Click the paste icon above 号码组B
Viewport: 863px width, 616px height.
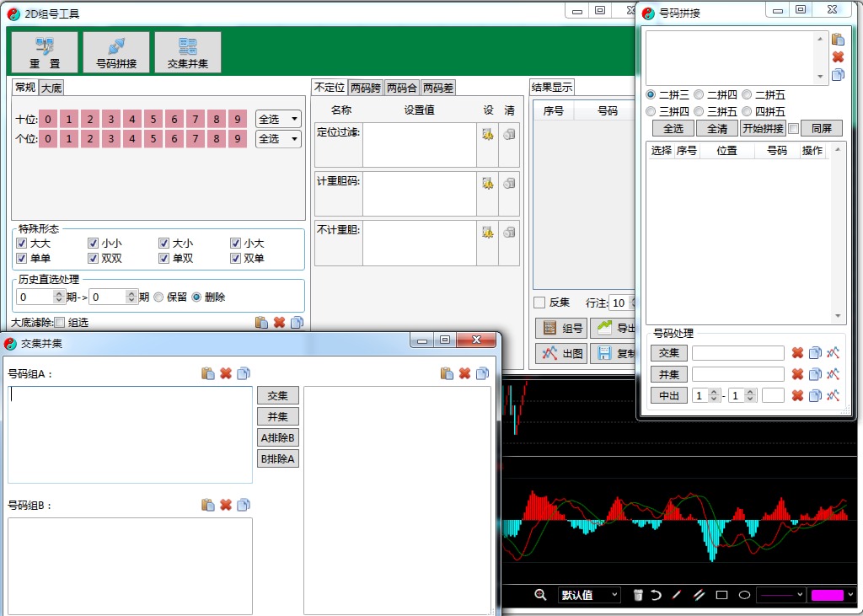click(x=208, y=505)
